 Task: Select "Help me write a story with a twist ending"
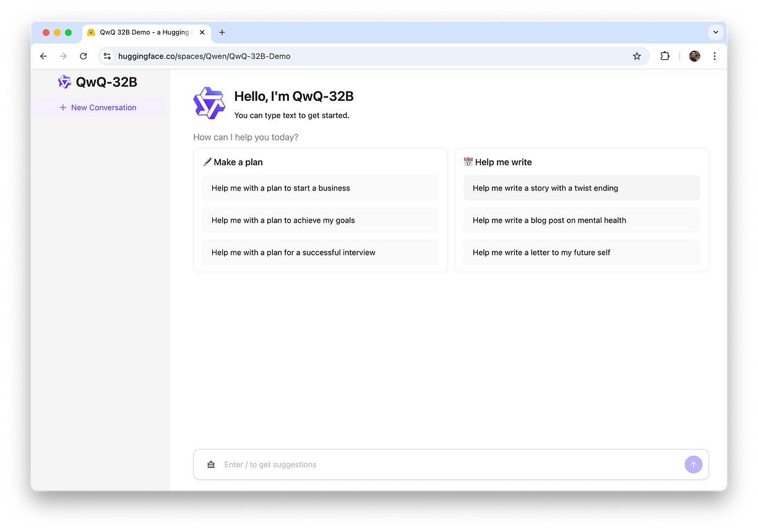click(581, 188)
